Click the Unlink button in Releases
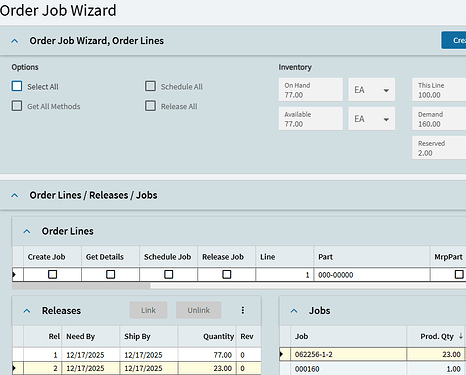 [x=199, y=310]
